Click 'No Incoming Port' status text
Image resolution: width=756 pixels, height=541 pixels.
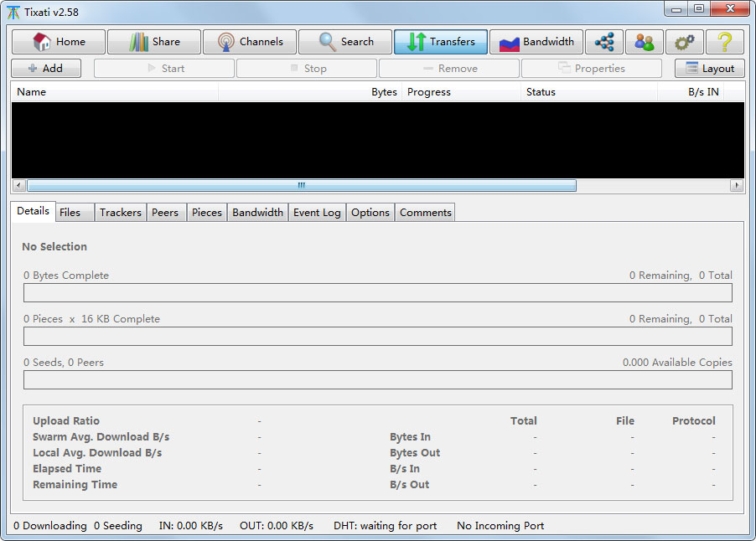click(500, 526)
